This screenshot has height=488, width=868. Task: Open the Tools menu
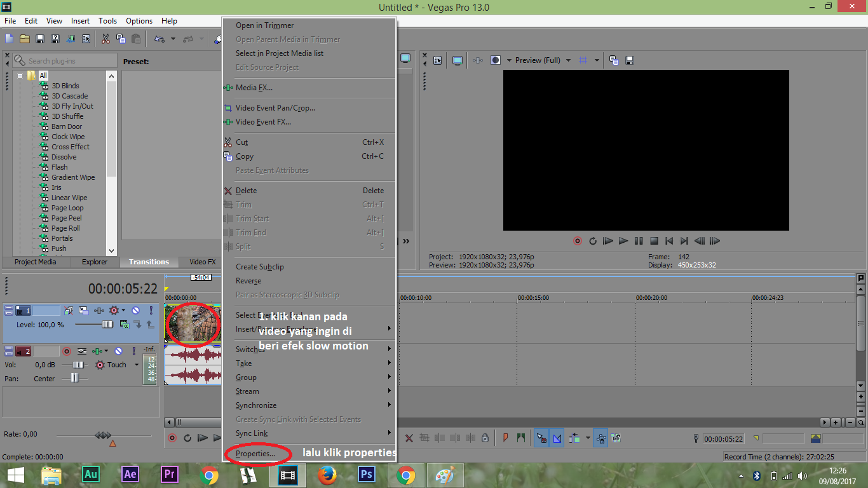107,21
